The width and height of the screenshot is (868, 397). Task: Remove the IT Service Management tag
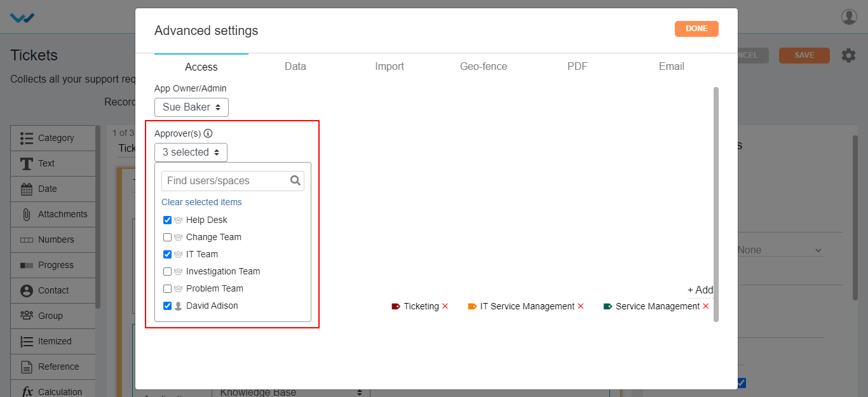[580, 306]
